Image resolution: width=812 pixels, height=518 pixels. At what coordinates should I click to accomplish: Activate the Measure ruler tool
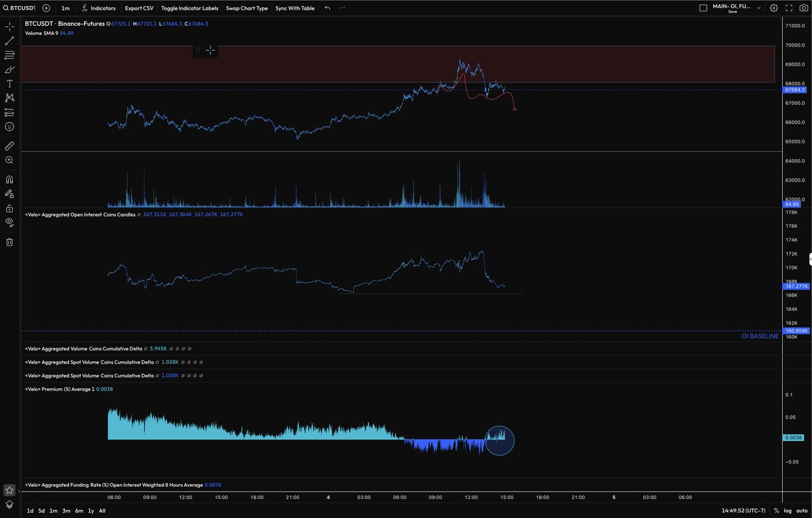[9, 145]
